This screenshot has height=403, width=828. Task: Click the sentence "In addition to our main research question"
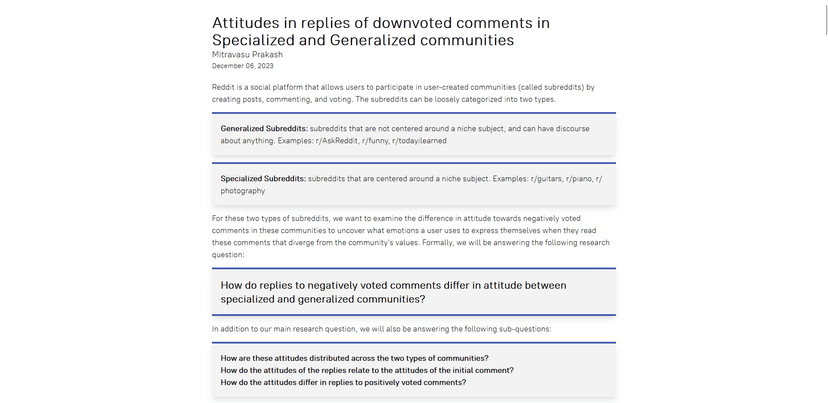click(x=381, y=329)
